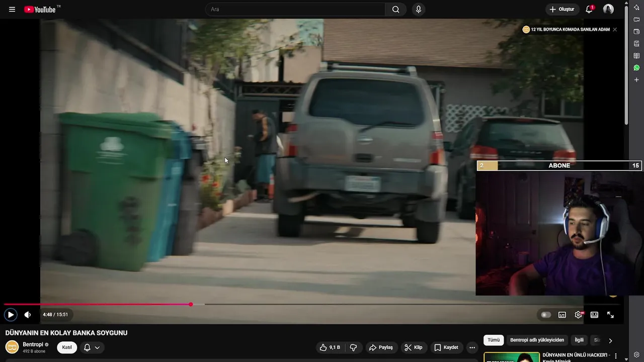Open the YouTube guide hamburger menu
Viewport: 644px width, 362px height.
click(12, 10)
